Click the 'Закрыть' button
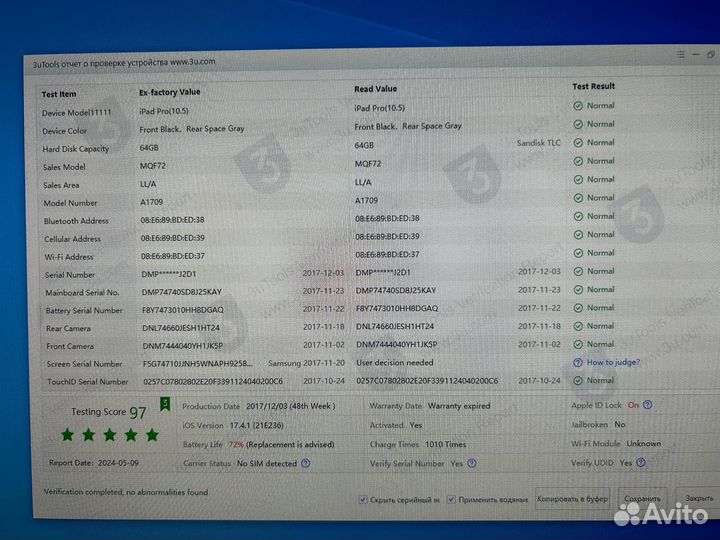The width and height of the screenshot is (720, 540). pyautogui.click(x=699, y=498)
